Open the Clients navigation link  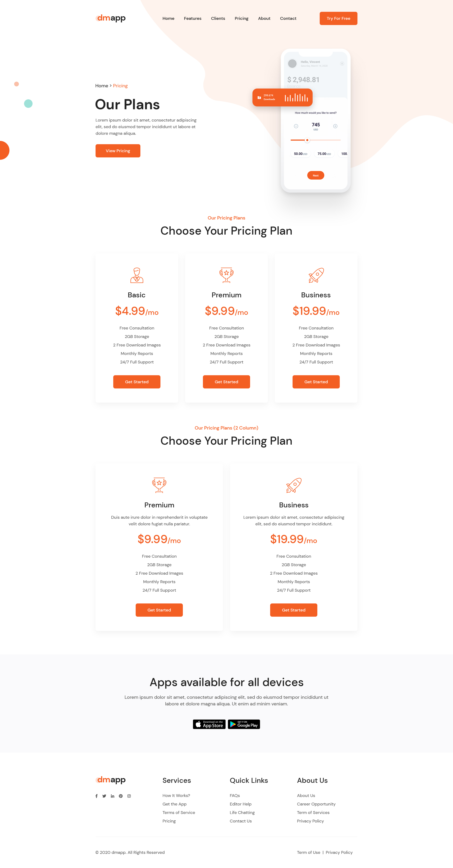point(218,19)
